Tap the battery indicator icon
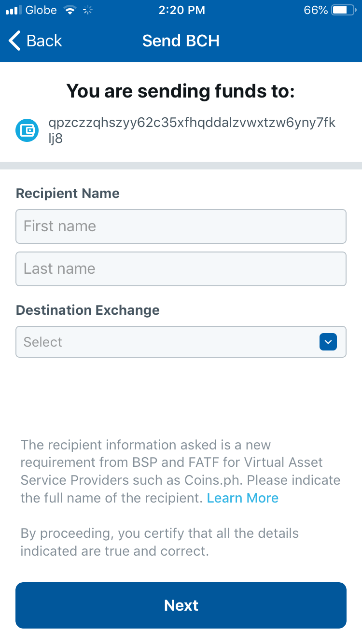The image size is (362, 644). click(x=343, y=10)
